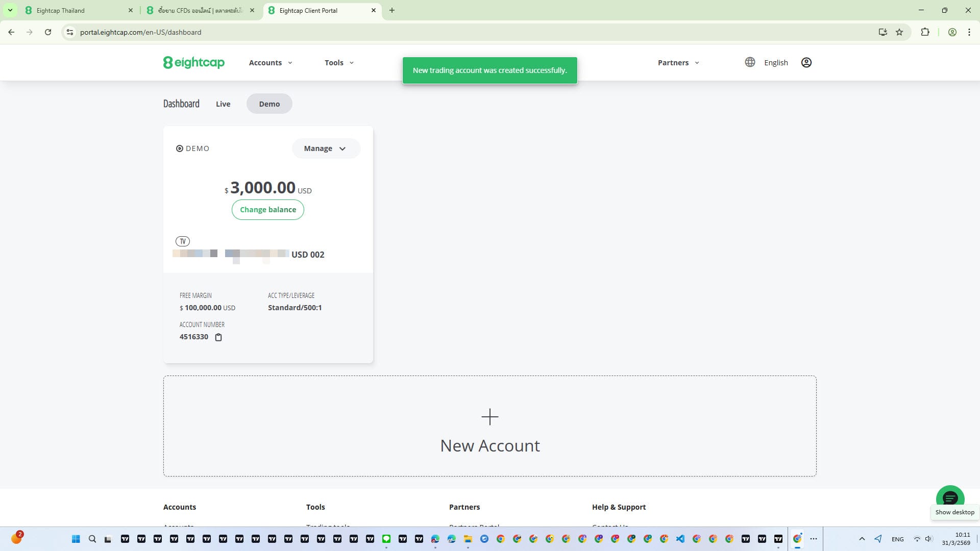This screenshot has width=980, height=551.
Task: Open browser extensions puzzle icon
Action: click(x=925, y=32)
